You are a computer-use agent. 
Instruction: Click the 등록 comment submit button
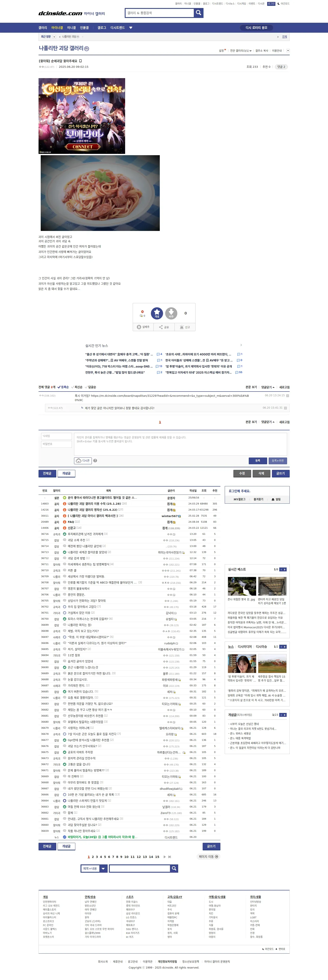click(258, 461)
